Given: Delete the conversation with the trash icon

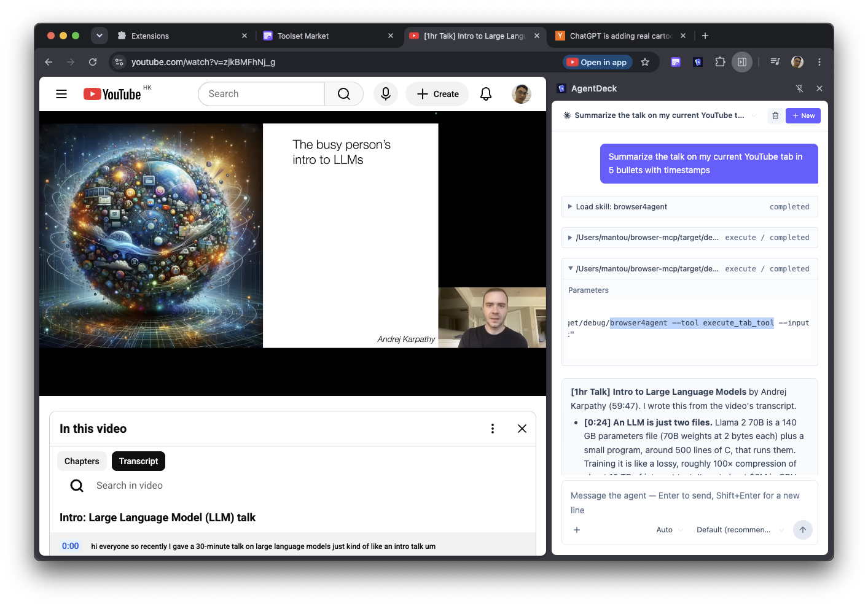Looking at the screenshot, I should [775, 115].
